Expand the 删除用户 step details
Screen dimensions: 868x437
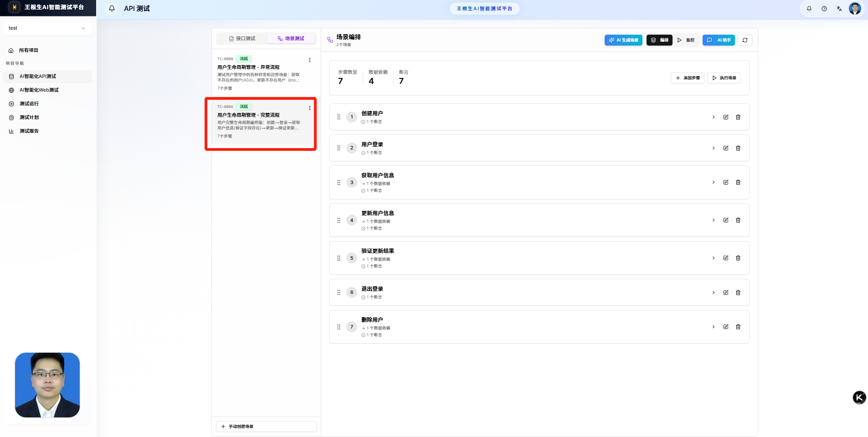pyautogui.click(x=714, y=327)
